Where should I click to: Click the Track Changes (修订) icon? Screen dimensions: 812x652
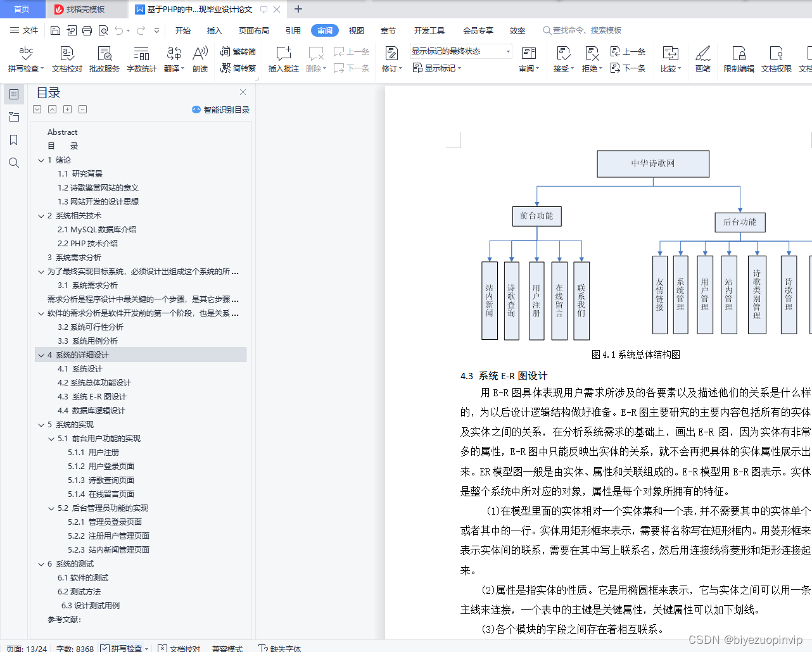392,60
